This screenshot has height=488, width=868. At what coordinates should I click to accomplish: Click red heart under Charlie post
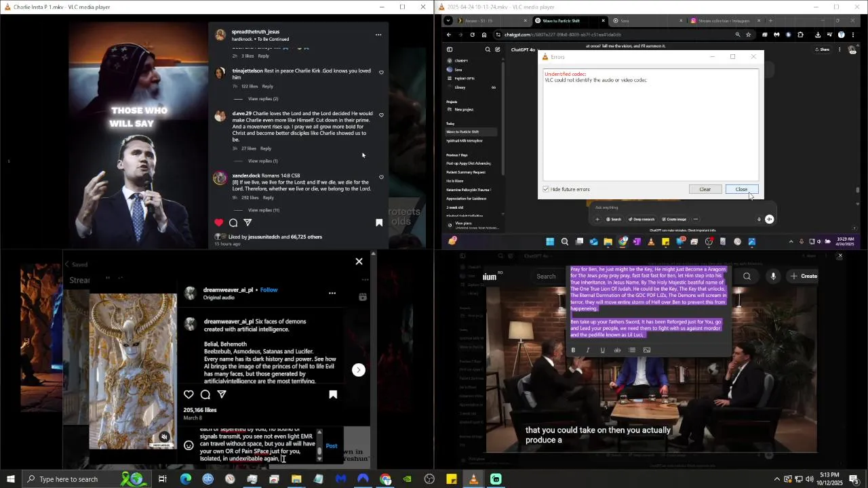click(218, 222)
